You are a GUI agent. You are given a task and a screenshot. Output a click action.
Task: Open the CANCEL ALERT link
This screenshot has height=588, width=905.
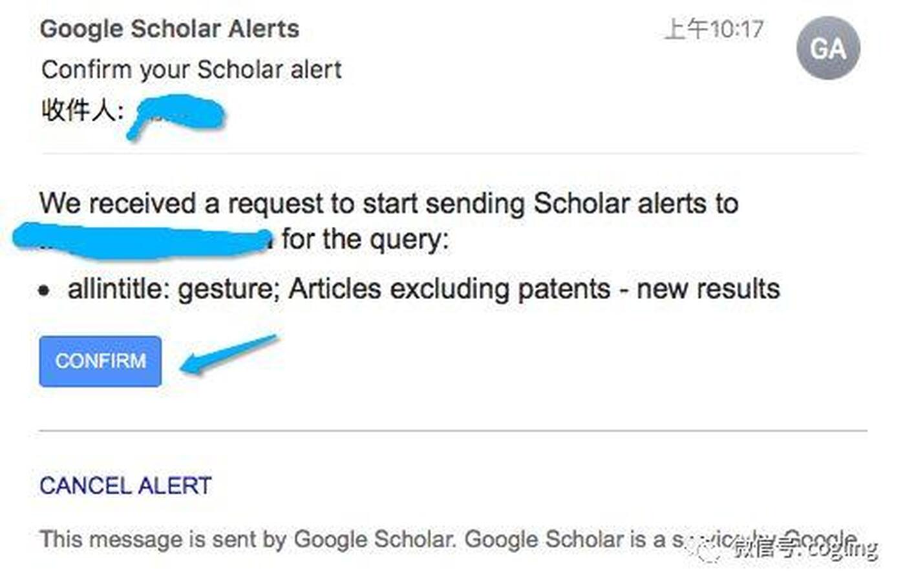coord(125,486)
